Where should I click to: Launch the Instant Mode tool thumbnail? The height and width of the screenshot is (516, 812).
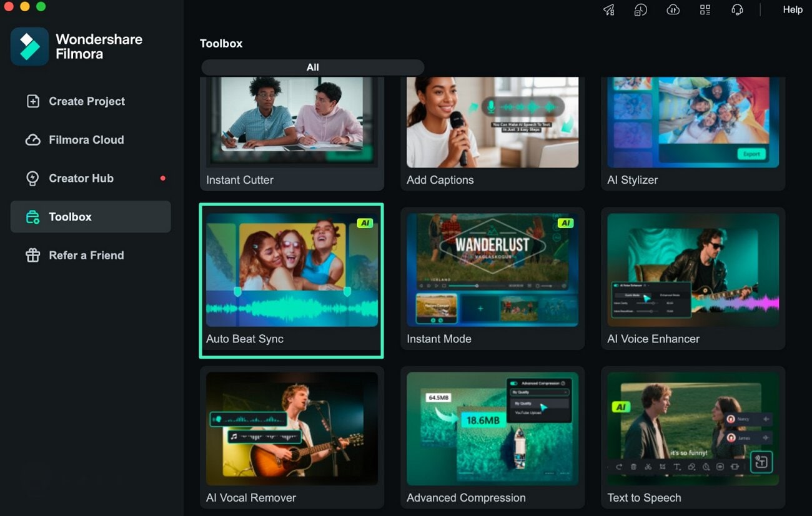click(492, 270)
